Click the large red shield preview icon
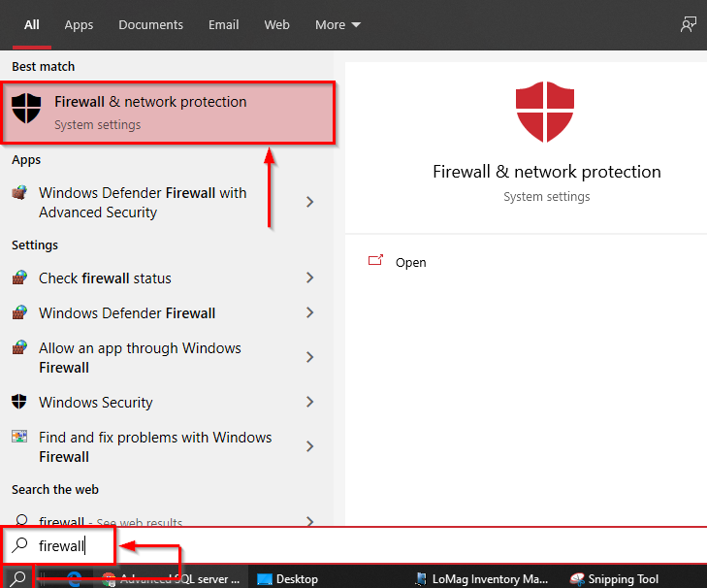 (545, 112)
